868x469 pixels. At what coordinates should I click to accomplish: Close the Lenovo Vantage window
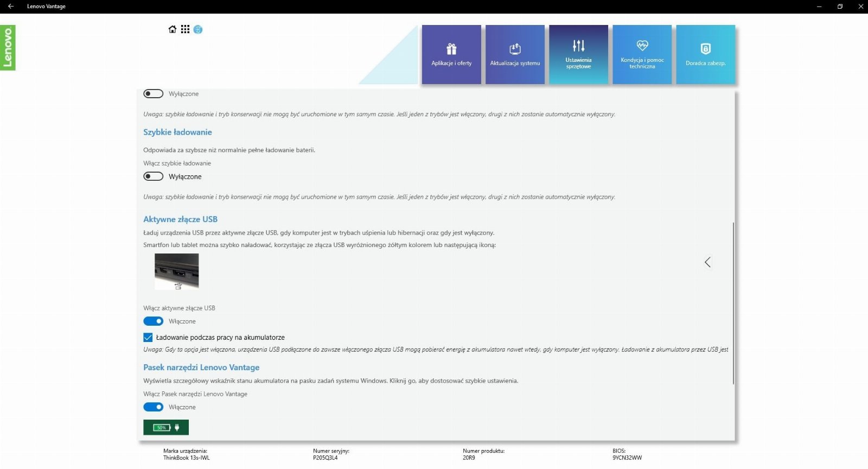click(860, 7)
